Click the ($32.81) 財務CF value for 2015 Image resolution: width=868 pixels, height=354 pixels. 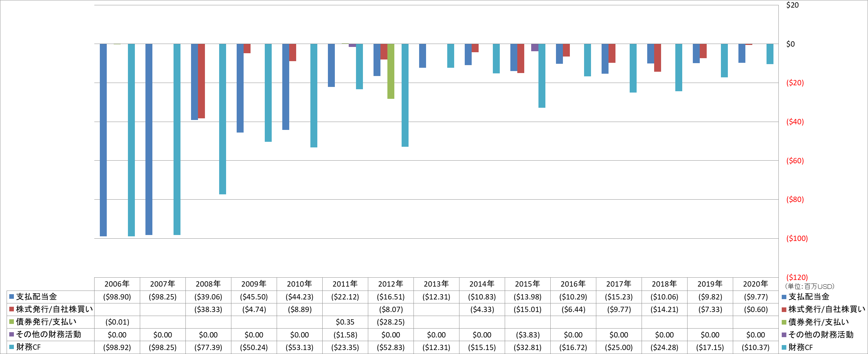click(527, 347)
